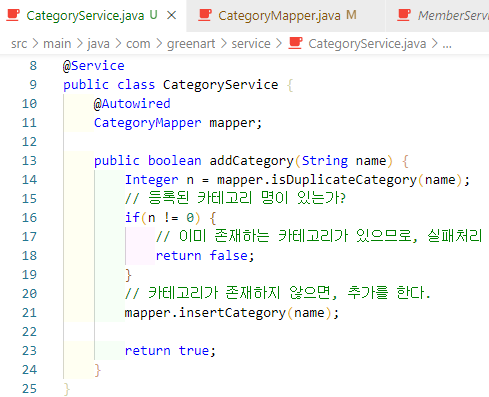The image size is (489, 397).
Task: Click the CategoryService class name on line 9
Action: coord(220,85)
